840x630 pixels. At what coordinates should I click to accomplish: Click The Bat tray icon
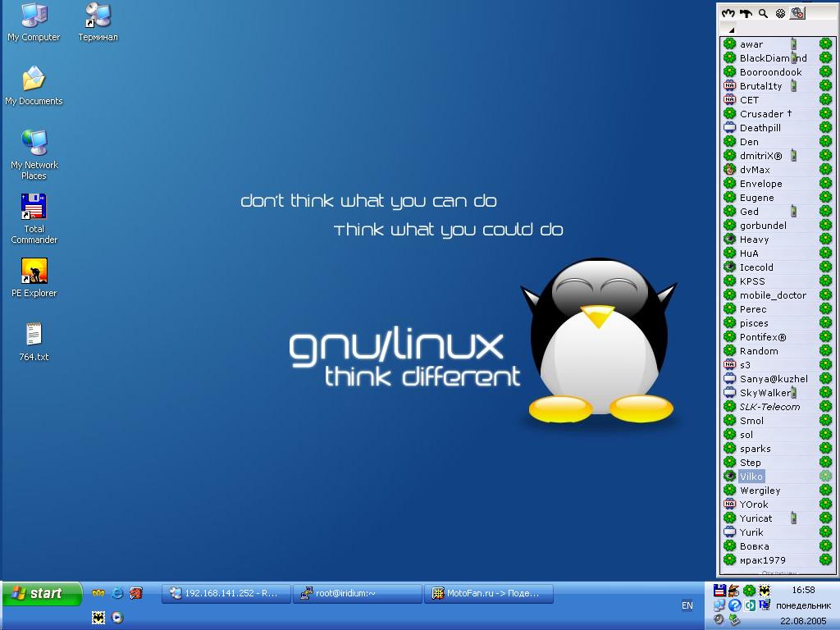[765, 591]
